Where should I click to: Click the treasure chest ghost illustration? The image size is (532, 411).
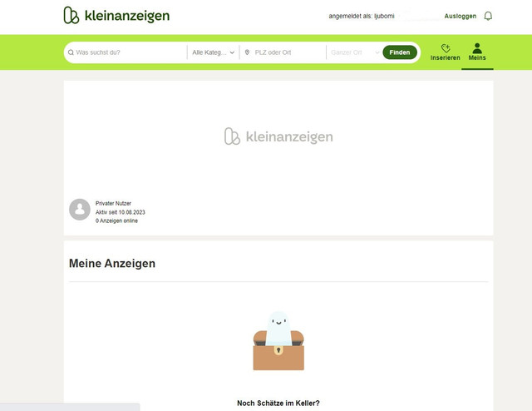[278, 340]
